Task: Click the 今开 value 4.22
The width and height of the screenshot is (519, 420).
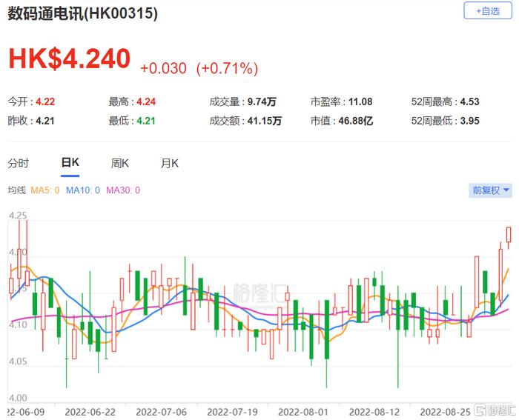Action: click(x=45, y=102)
